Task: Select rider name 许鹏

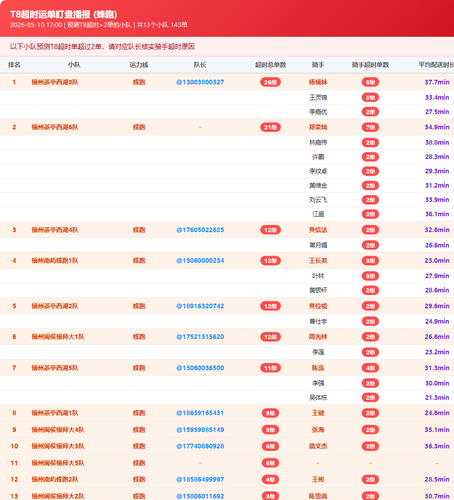Action: coord(318,157)
